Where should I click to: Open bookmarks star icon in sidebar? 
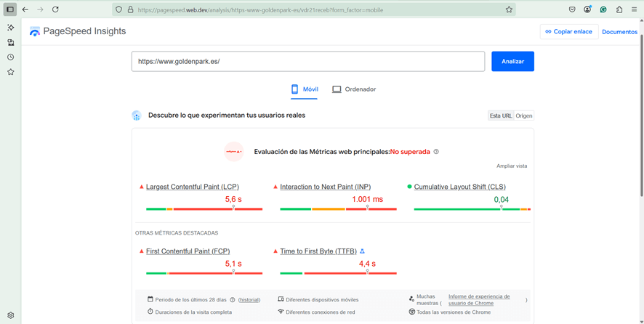pyautogui.click(x=11, y=72)
